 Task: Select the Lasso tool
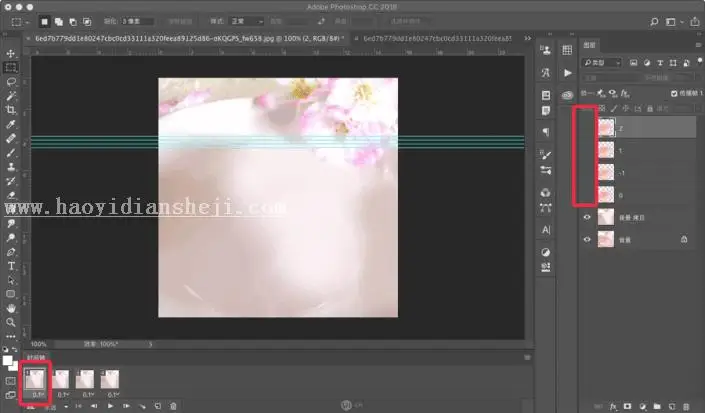click(x=11, y=82)
